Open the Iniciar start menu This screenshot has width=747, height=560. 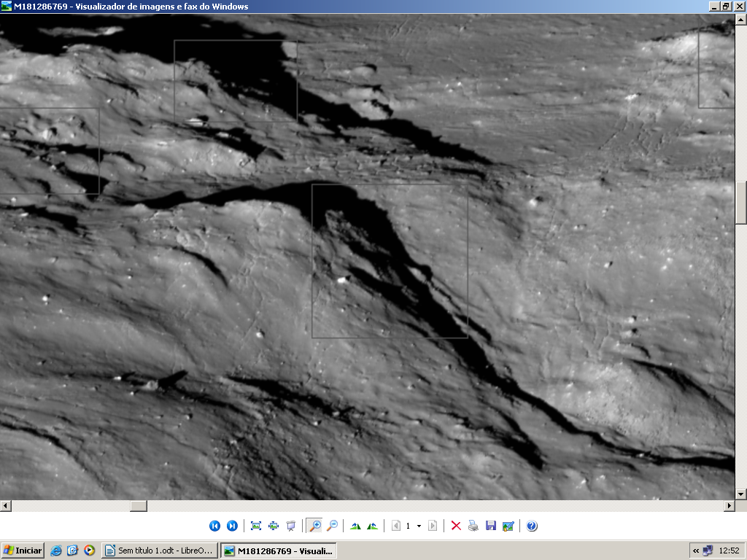tap(23, 551)
